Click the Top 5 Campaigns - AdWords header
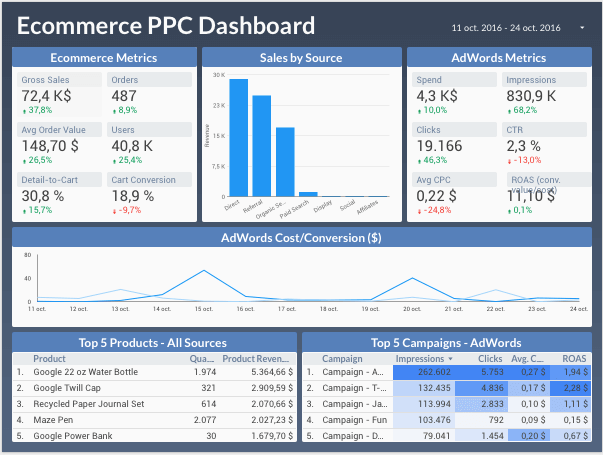 447,342
